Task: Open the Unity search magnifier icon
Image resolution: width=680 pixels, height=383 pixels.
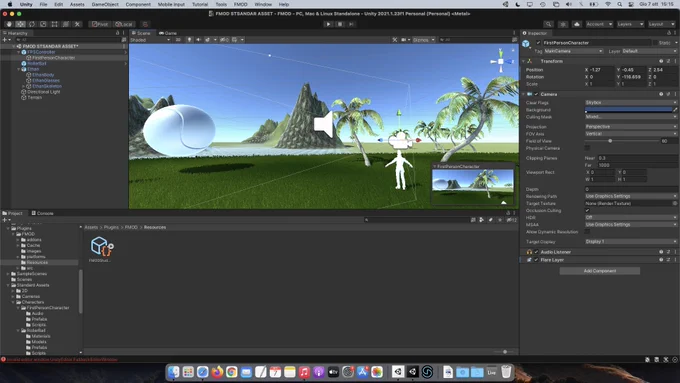Action: (x=549, y=24)
